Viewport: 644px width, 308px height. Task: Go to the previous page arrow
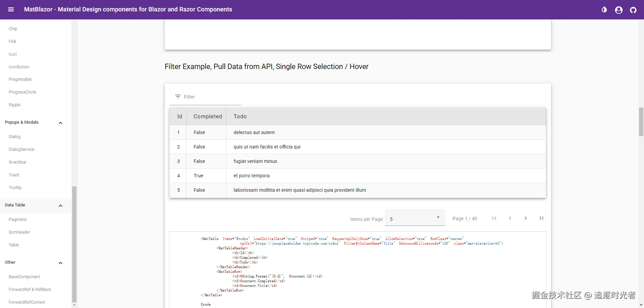pos(510,218)
